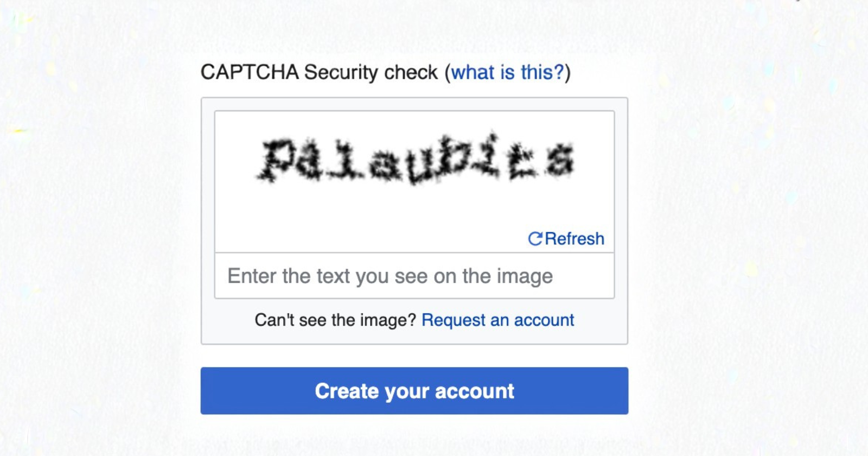
Task: Open the 'what is this?' help link
Action: (x=507, y=72)
